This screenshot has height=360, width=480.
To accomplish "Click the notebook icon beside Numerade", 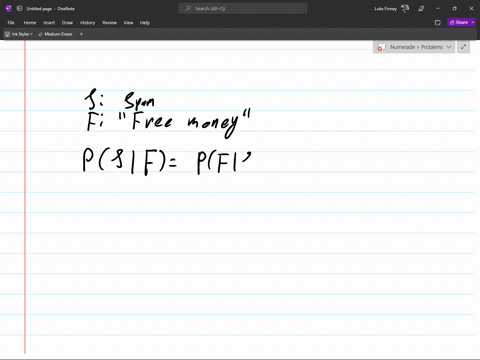I will (x=381, y=47).
